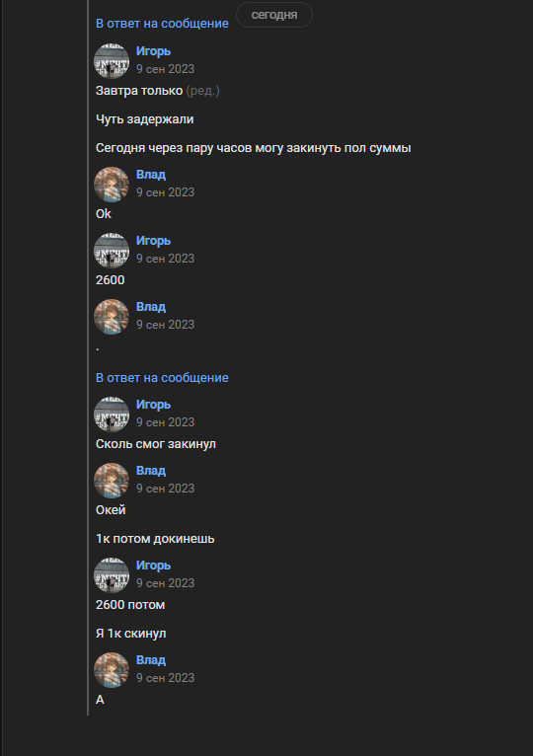
Task: Open Влад's avatar above the 'А' message
Action: [112, 670]
